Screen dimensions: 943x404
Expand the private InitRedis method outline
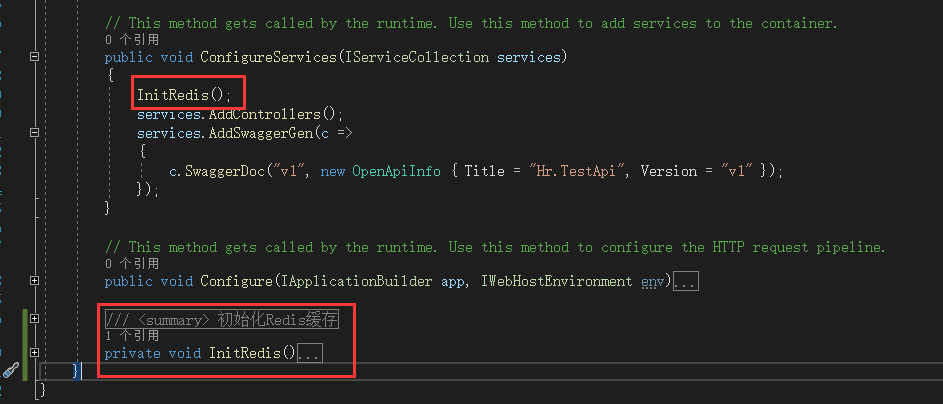pos(35,353)
